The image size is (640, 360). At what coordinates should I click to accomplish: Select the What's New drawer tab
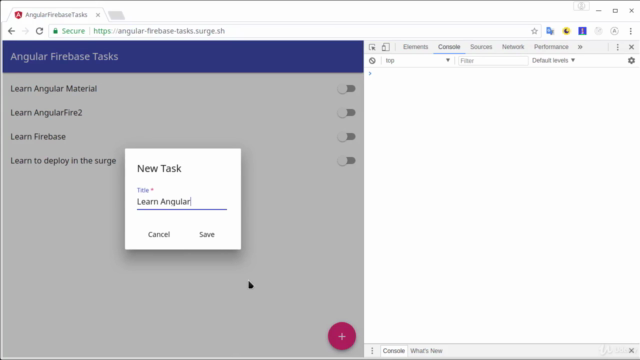[x=426, y=351]
